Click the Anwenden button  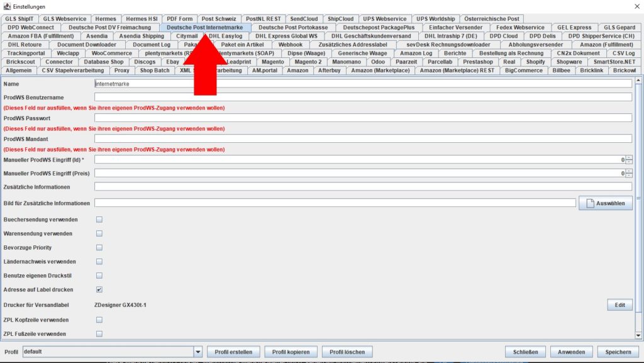coord(571,352)
